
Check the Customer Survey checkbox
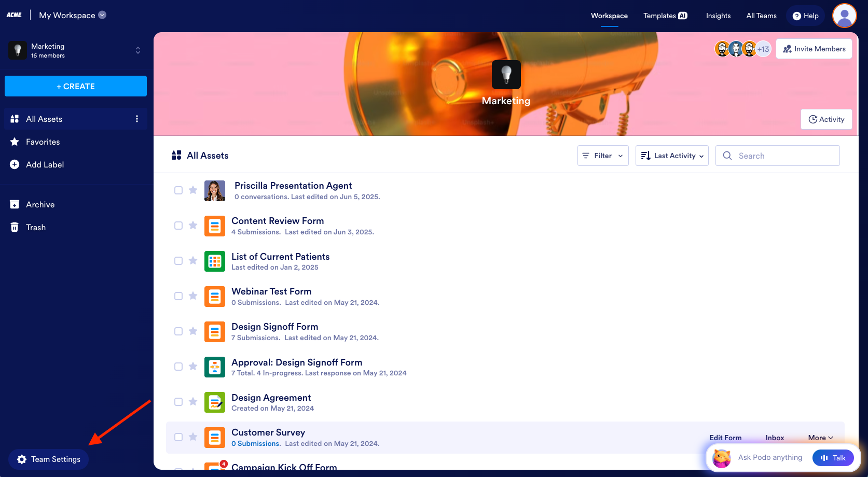point(178,437)
